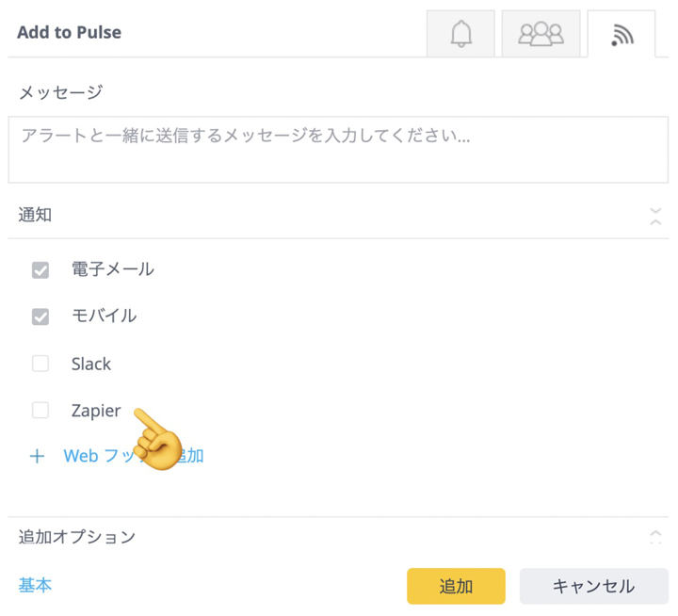Enable the Slack notification checkbox

pos(40,364)
